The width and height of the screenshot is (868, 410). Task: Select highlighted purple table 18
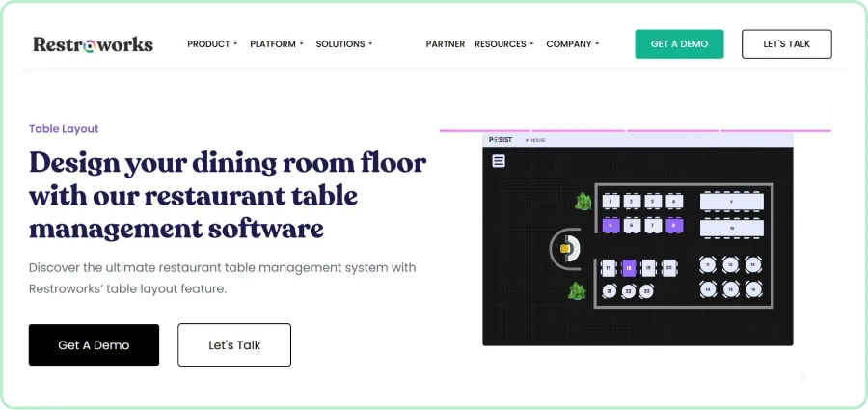coord(628,268)
